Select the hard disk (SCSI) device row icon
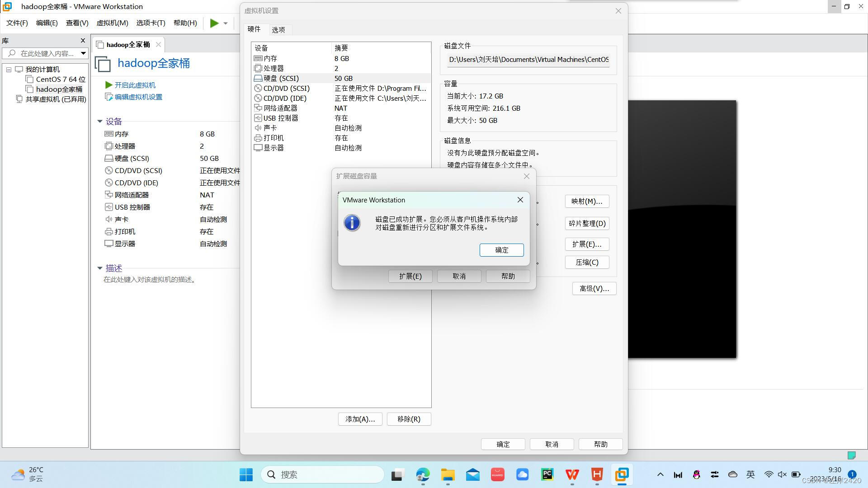This screenshot has width=868, height=488. pyautogui.click(x=258, y=78)
